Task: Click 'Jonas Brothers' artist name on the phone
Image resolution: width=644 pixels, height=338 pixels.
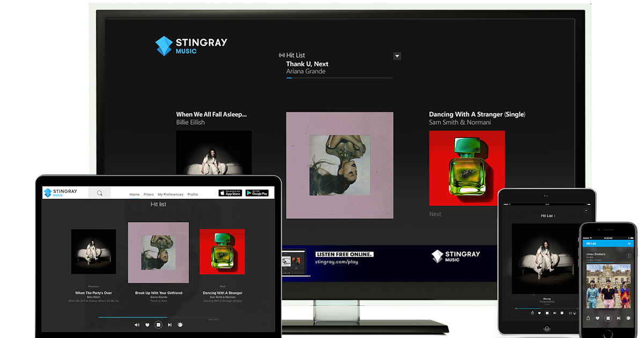Action: [596, 254]
